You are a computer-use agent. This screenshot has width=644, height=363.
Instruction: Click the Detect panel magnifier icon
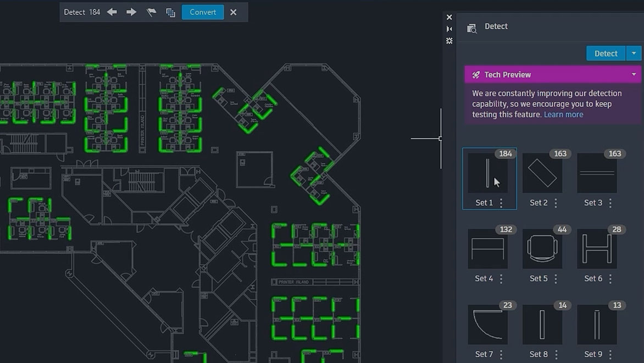click(471, 28)
